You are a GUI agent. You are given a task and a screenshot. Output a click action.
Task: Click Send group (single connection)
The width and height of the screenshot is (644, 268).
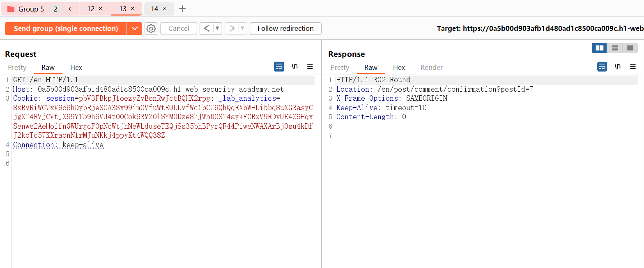pyautogui.click(x=66, y=28)
